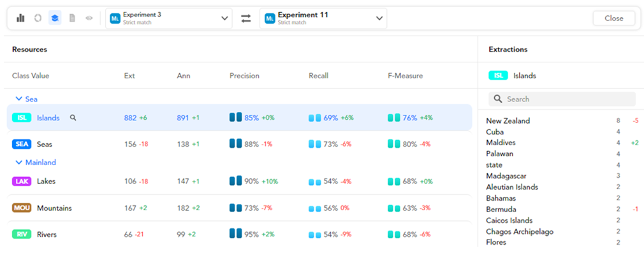Image resolution: width=644 pixels, height=253 pixels.
Task: Click the magnifier icon beside Islands
Action: coord(73,118)
